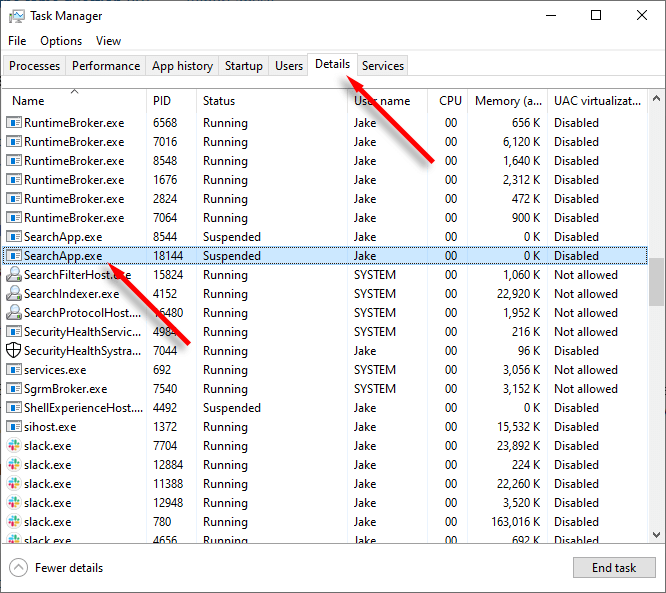Sort processes by Memory column header
The height and width of the screenshot is (593, 666).
click(508, 101)
